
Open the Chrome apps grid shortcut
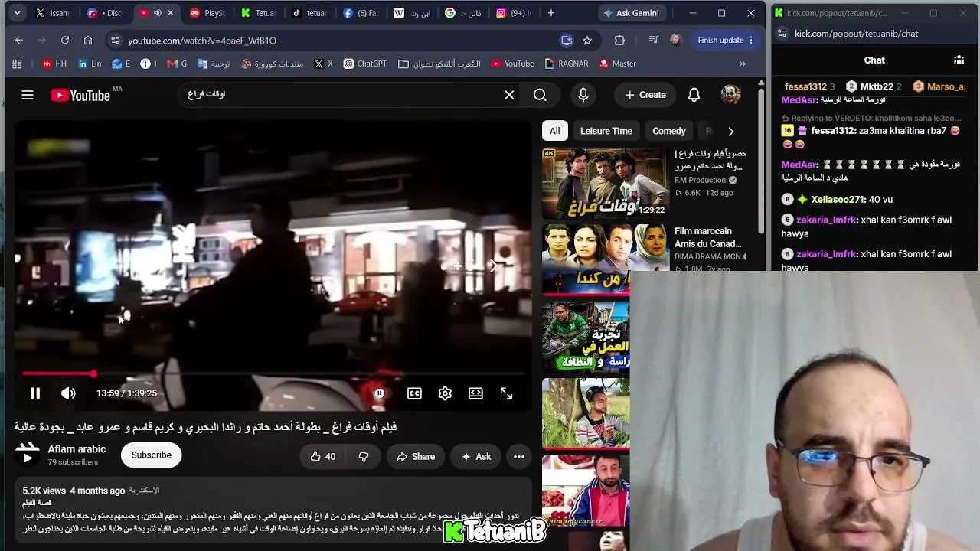(17, 64)
